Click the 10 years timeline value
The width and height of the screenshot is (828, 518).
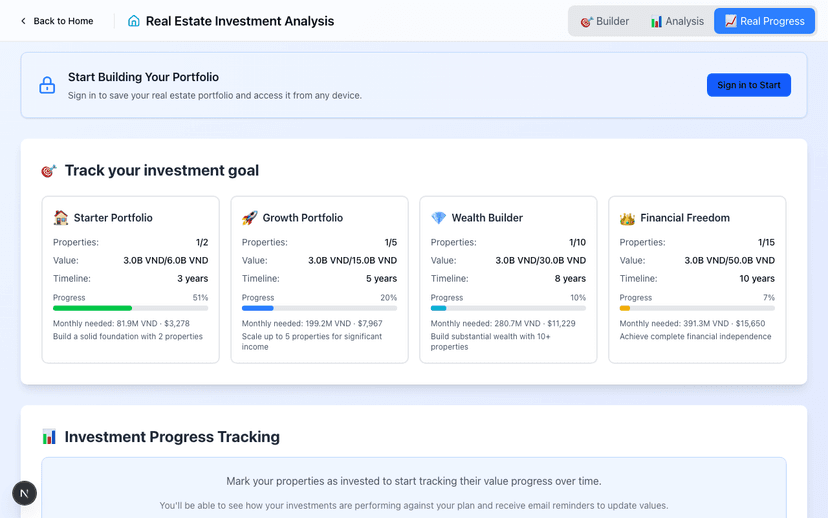(x=757, y=279)
